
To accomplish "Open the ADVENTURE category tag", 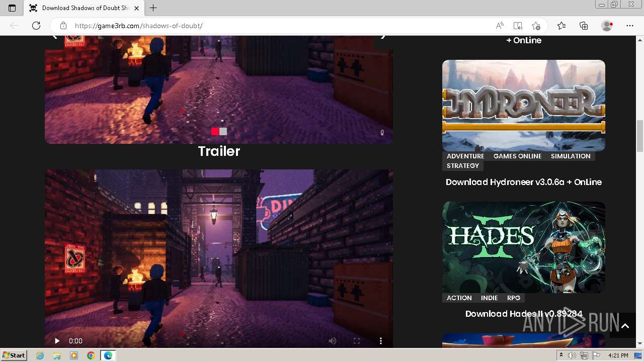I will point(465,156).
